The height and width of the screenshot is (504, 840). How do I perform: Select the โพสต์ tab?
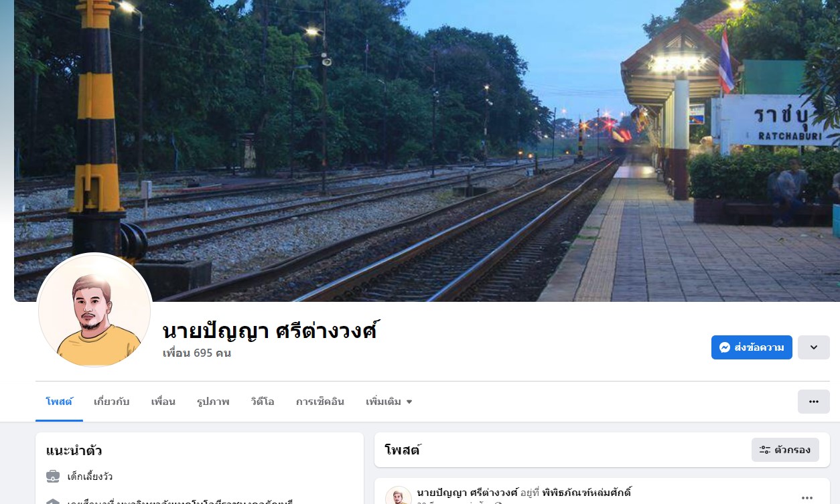[x=59, y=402]
